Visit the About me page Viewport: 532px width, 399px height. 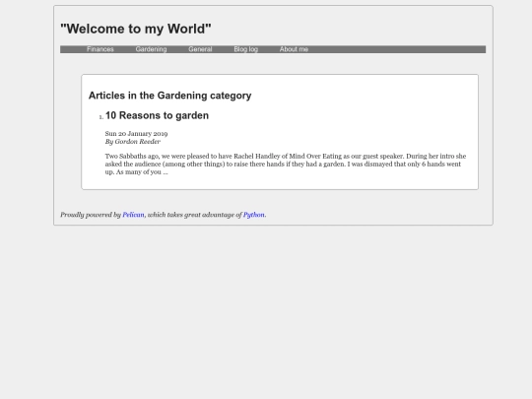(x=294, y=49)
